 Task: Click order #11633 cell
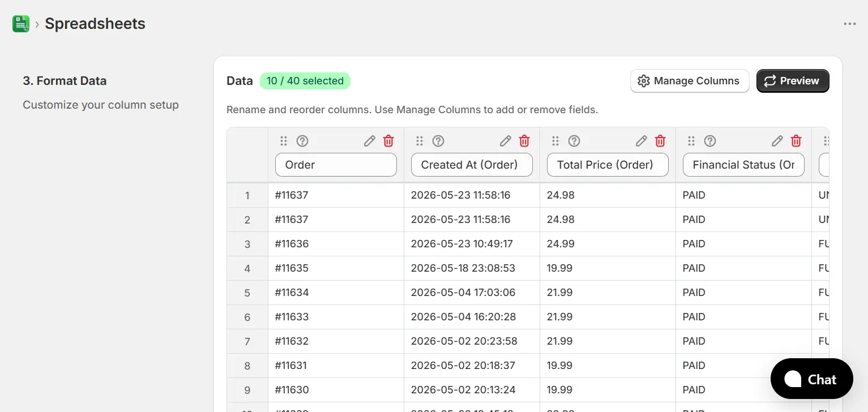[x=336, y=317]
